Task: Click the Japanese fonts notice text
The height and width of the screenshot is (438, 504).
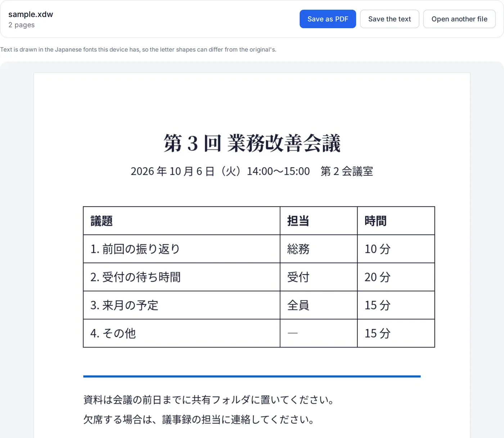Action: [x=138, y=49]
